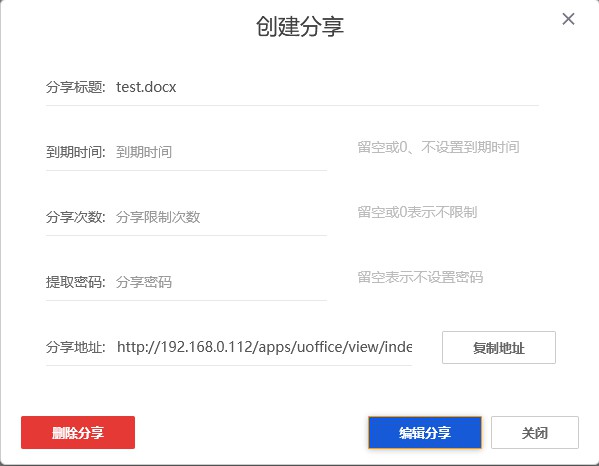Focus the 到期时间 input field
The width and height of the screenshot is (599, 466).
221,152
